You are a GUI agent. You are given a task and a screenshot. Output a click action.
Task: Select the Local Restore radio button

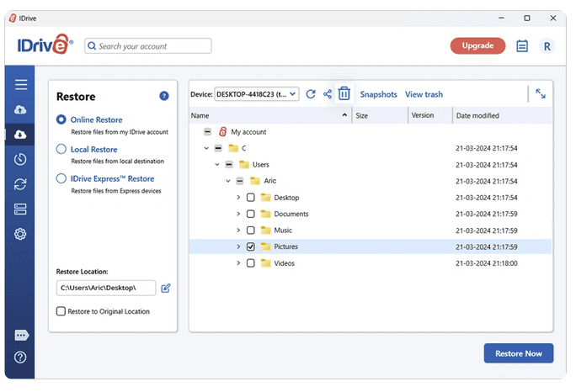(x=61, y=149)
